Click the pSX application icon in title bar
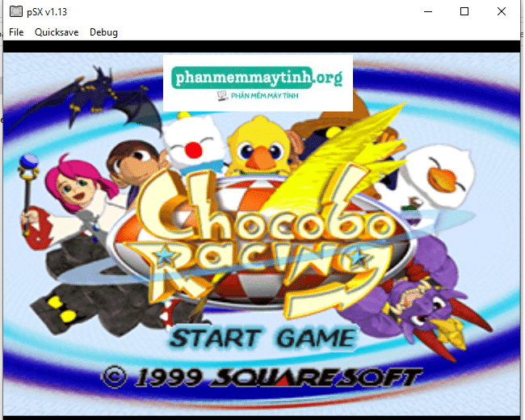525x420 pixels. (x=15, y=12)
